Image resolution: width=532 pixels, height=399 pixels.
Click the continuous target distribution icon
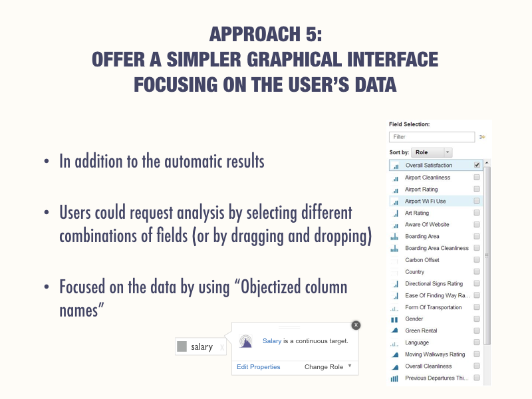pos(245,340)
